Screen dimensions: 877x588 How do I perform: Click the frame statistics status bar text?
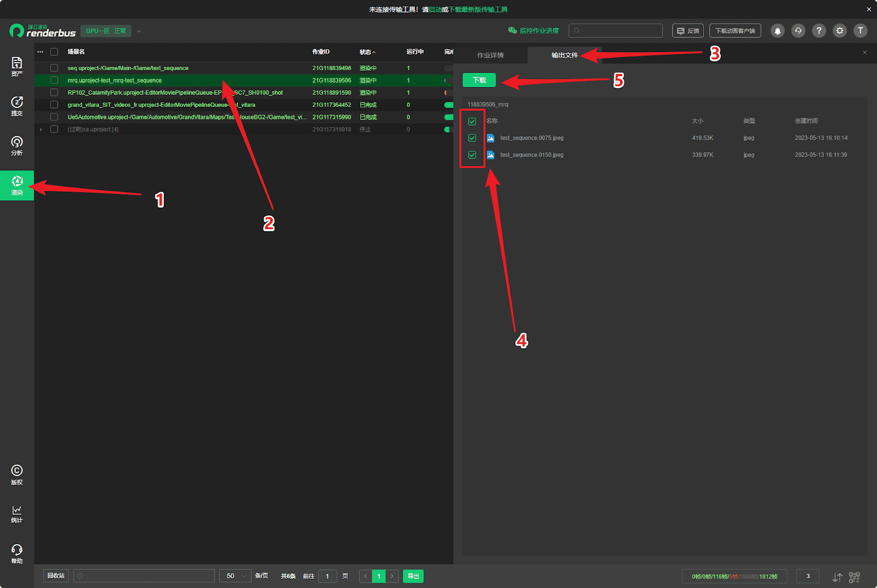coord(734,576)
